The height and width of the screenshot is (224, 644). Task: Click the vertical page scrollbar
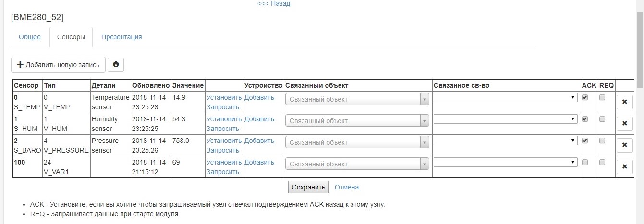pyautogui.click(x=640, y=48)
